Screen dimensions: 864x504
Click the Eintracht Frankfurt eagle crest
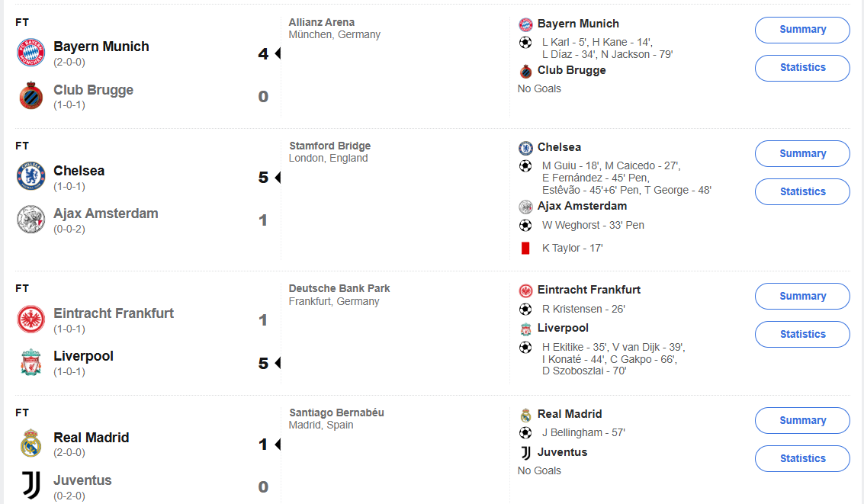31,319
